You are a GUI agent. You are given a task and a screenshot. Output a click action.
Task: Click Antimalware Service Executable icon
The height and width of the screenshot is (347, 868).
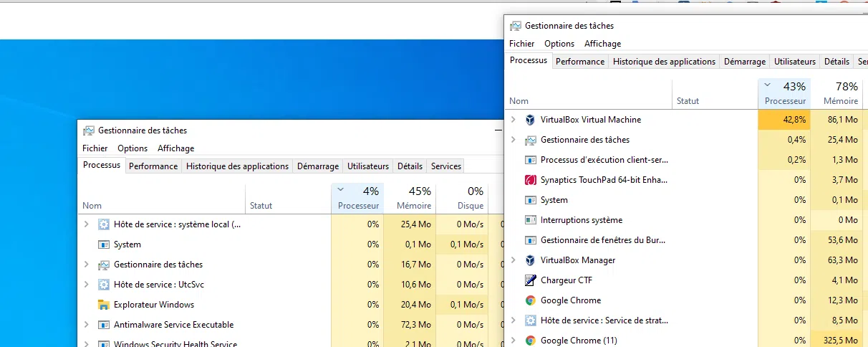tap(104, 325)
